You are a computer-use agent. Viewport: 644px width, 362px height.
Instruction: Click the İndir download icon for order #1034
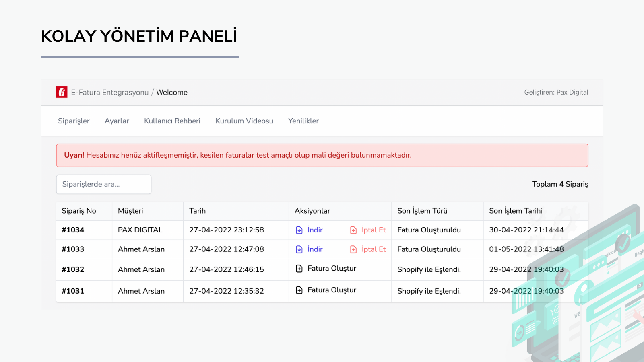pyautogui.click(x=299, y=230)
